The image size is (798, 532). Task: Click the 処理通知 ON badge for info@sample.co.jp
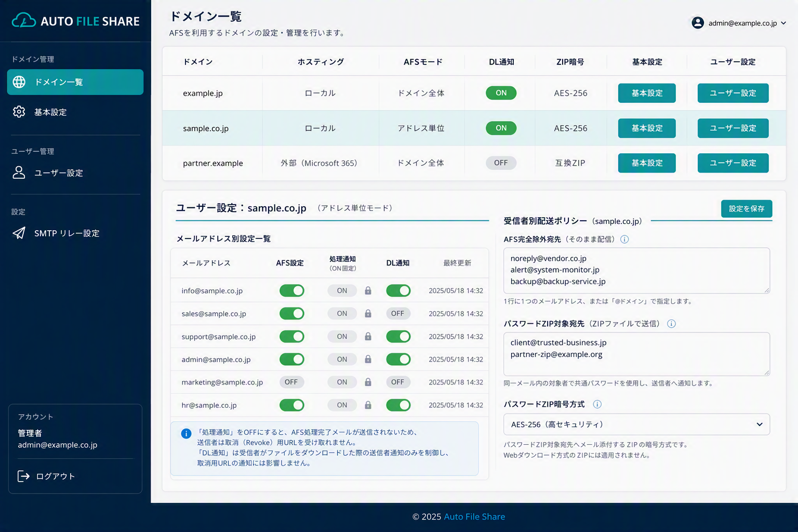(x=342, y=290)
